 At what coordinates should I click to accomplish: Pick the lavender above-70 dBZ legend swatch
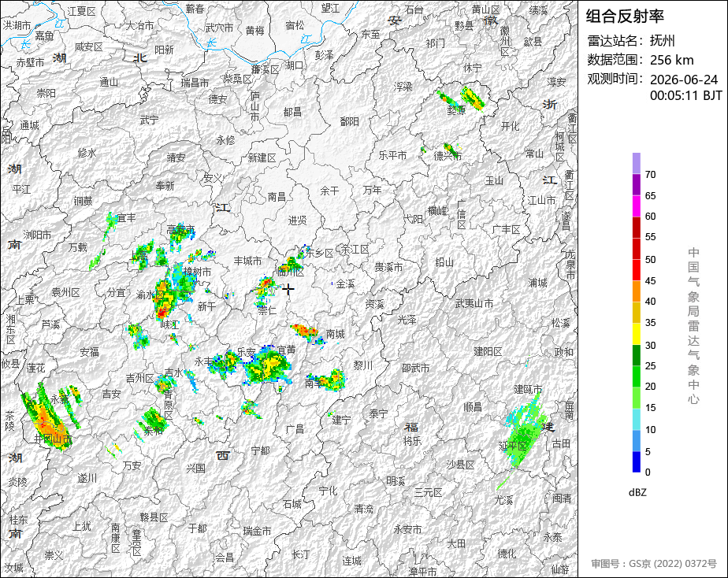coord(637,163)
